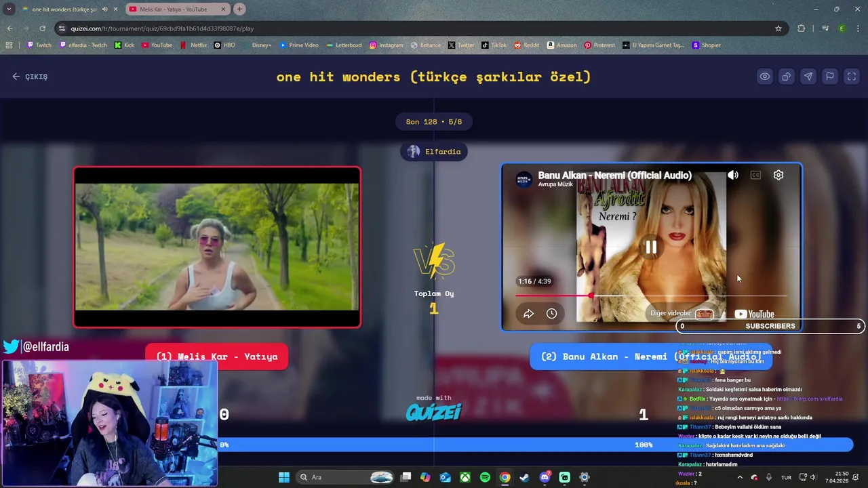Open Xbox app from the taskbar
The image size is (868, 488).
[465, 477]
